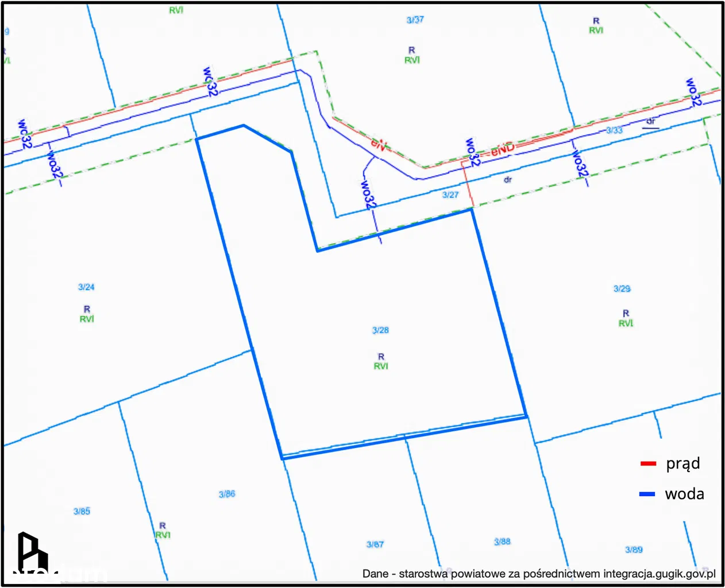Click the red "prąd" legend swatch
This screenshot has height=588, width=725.
[x=648, y=463]
